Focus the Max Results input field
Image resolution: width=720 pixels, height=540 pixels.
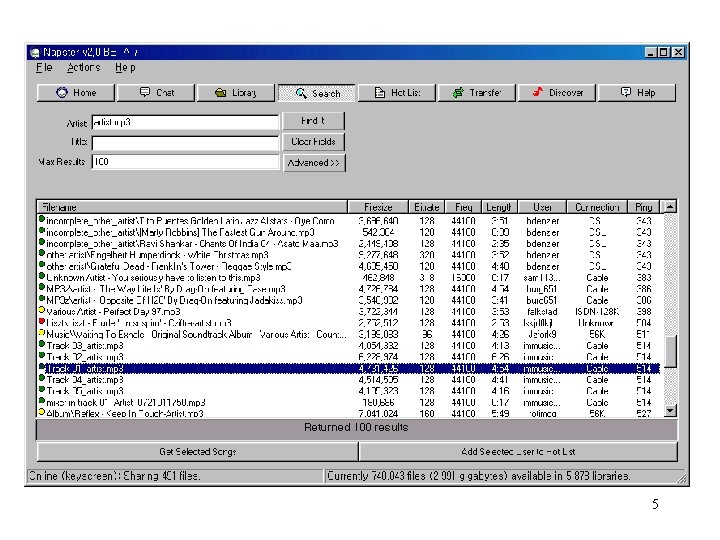(x=186, y=162)
